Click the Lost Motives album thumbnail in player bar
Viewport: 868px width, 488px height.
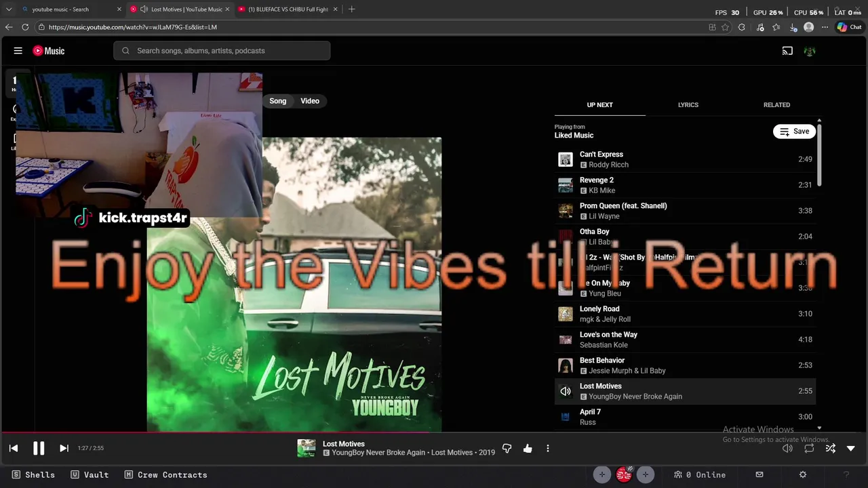[307, 448]
